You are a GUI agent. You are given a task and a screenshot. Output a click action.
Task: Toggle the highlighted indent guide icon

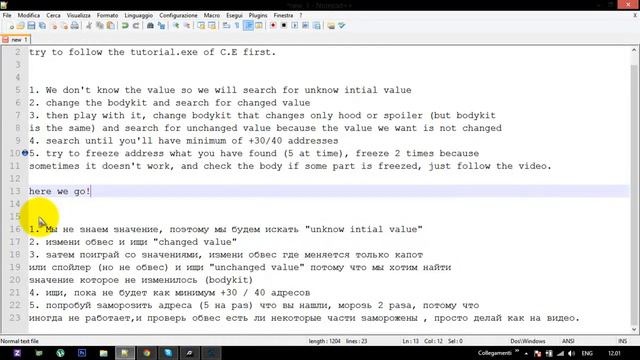point(248,26)
